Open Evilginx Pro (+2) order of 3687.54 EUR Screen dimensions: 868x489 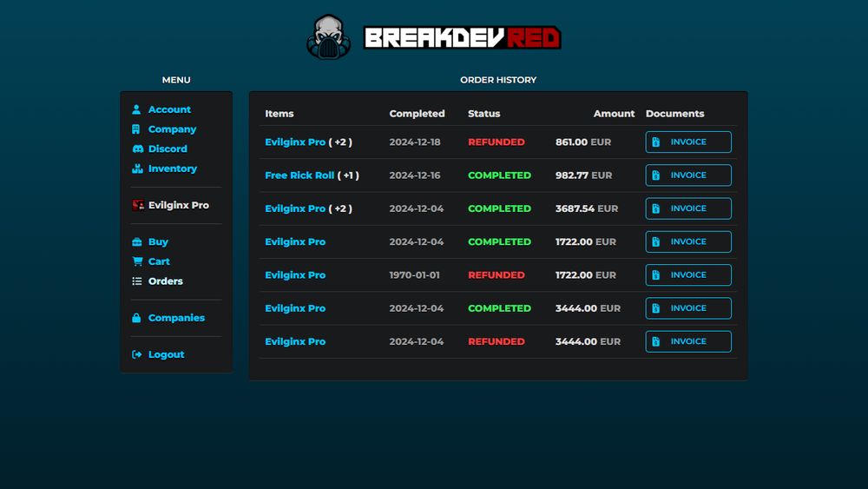coord(295,208)
